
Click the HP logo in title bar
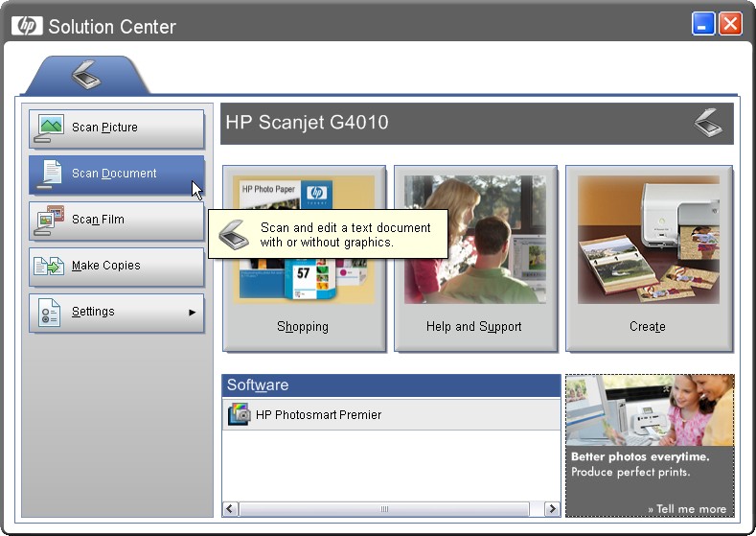[x=27, y=26]
